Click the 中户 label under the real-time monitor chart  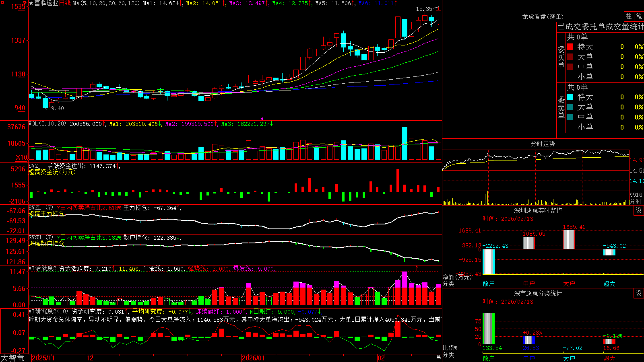529,284
